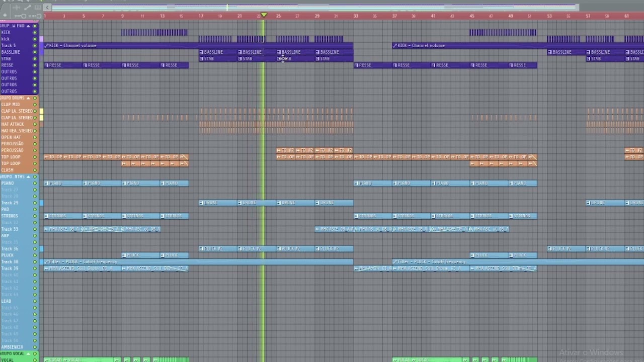Jump to bar 33 on the timeline ruler
Viewport: 644px width, 362px height.
[x=355, y=16]
